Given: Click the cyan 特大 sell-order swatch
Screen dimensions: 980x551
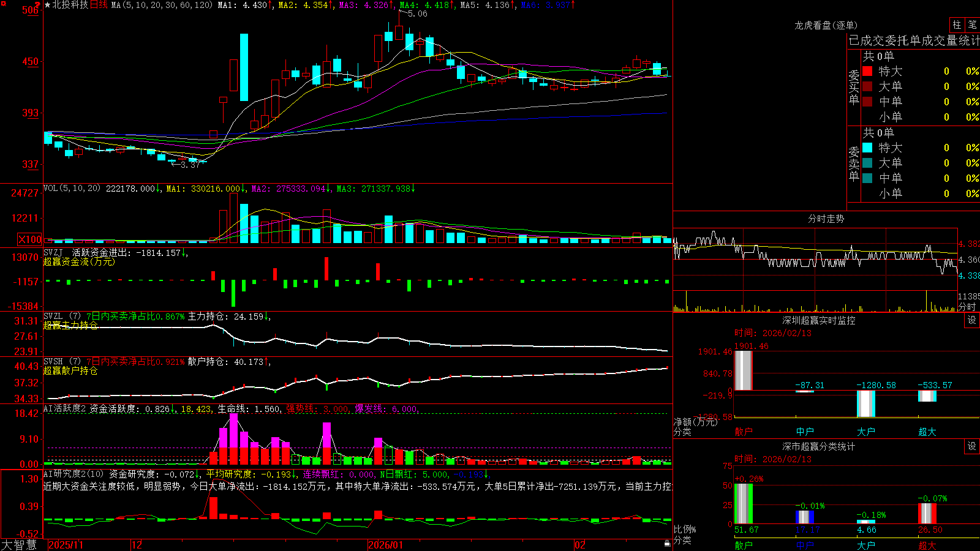Looking at the screenshot, I should (867, 148).
